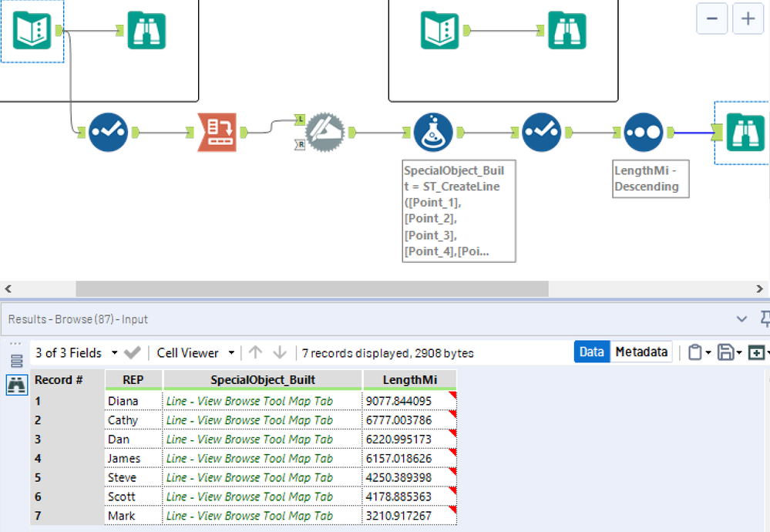
Task: Go to previous record with up arrow
Action: (x=255, y=352)
